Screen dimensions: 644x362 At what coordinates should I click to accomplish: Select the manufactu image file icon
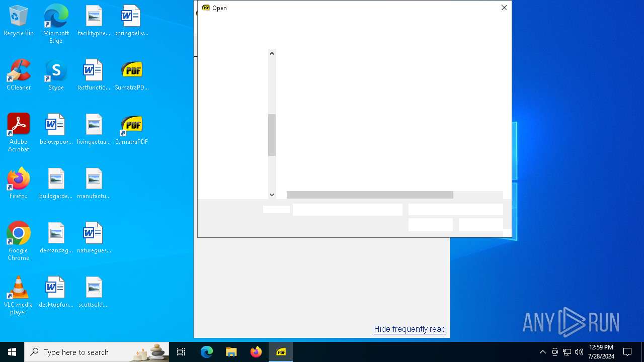94,184
